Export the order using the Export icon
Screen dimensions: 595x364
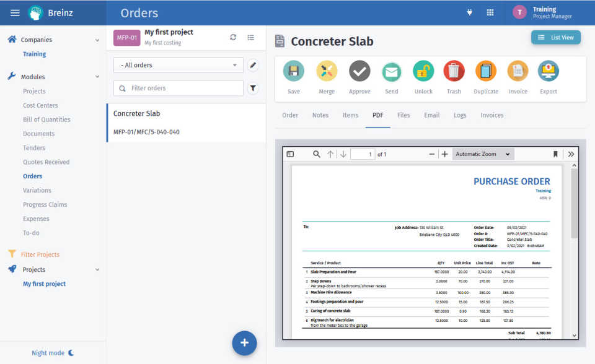coord(548,71)
